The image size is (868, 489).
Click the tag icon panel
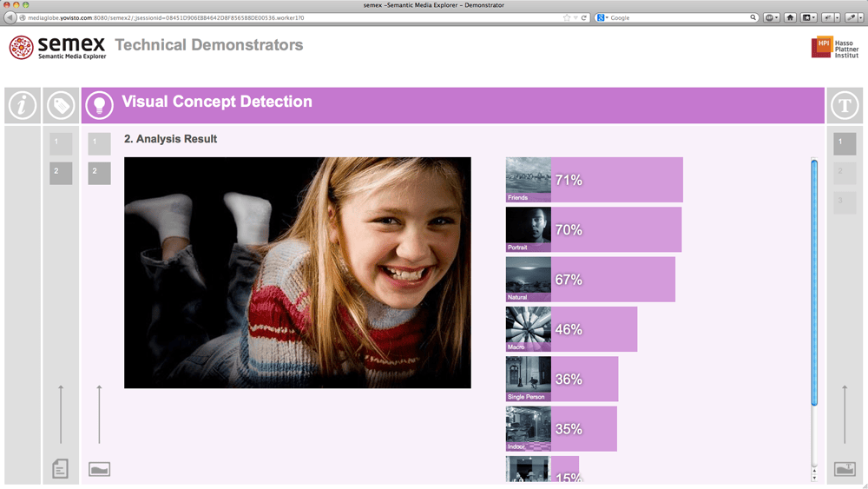[61, 106]
